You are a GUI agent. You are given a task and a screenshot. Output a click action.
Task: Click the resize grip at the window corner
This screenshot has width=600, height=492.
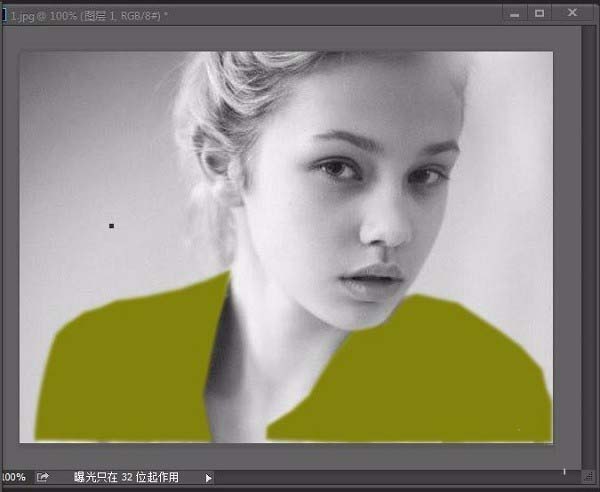pyautogui.click(x=588, y=477)
